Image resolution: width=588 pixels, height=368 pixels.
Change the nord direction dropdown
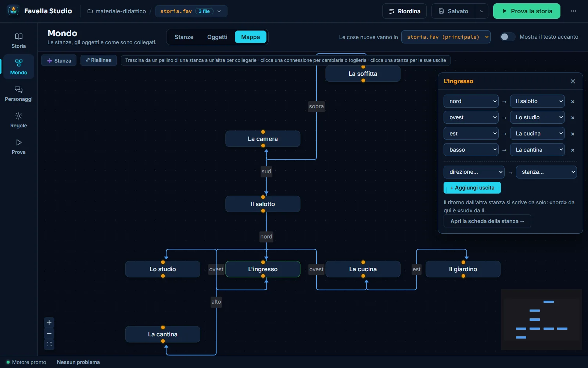(471, 101)
